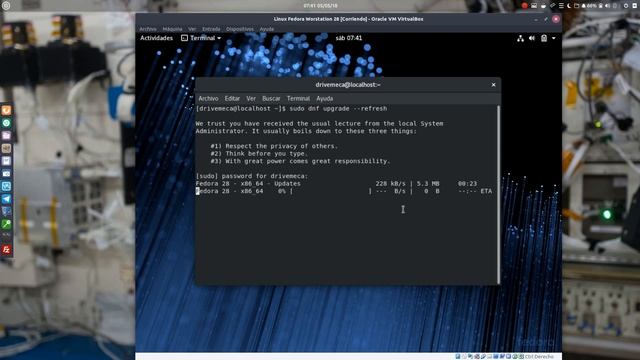Click the volume icon in the GNOME top bar

click(x=532, y=38)
